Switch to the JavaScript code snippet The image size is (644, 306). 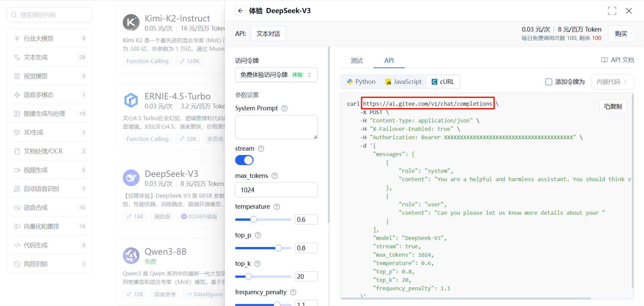click(404, 82)
